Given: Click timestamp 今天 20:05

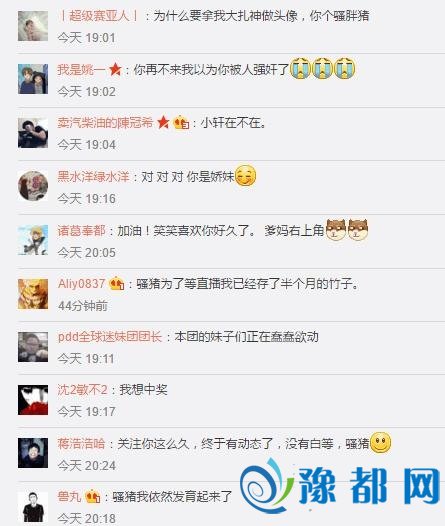Looking at the screenshot, I should click(x=87, y=253).
